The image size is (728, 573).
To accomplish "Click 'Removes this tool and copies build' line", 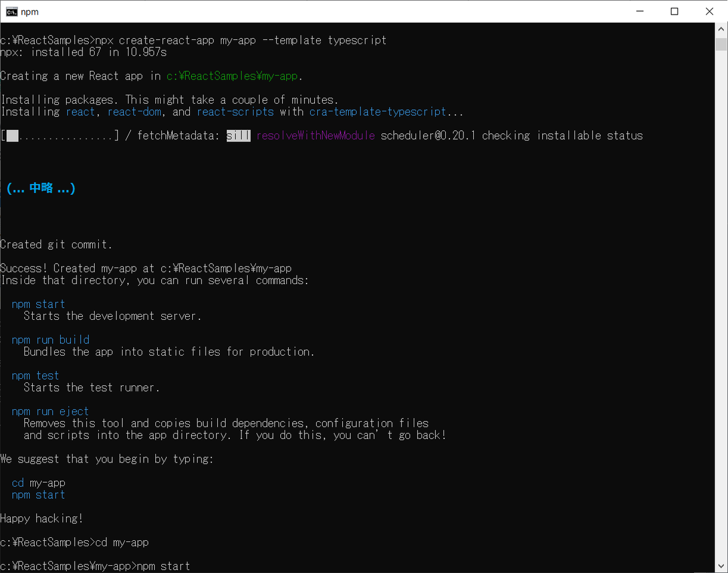I will click(x=226, y=423).
